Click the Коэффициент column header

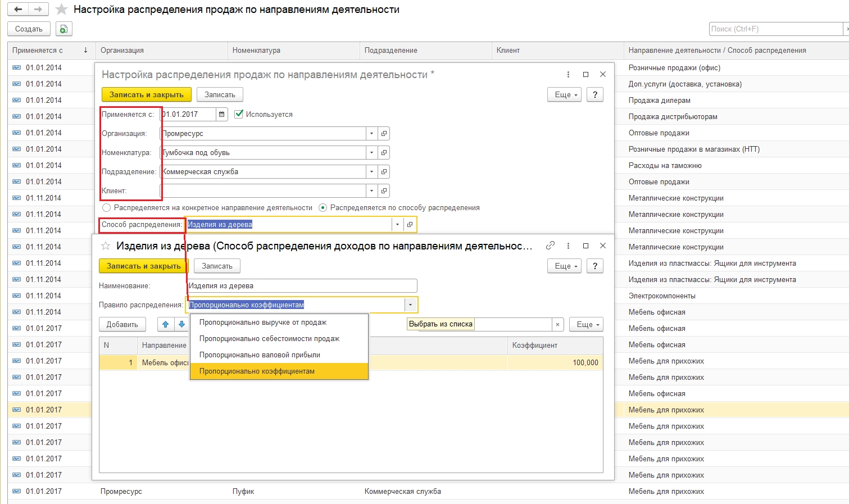[x=555, y=346]
